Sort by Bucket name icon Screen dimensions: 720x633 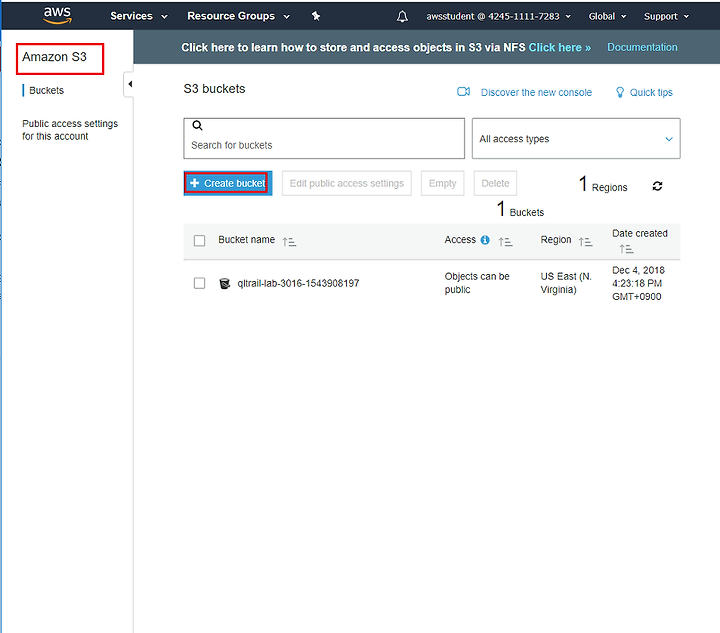click(x=289, y=241)
